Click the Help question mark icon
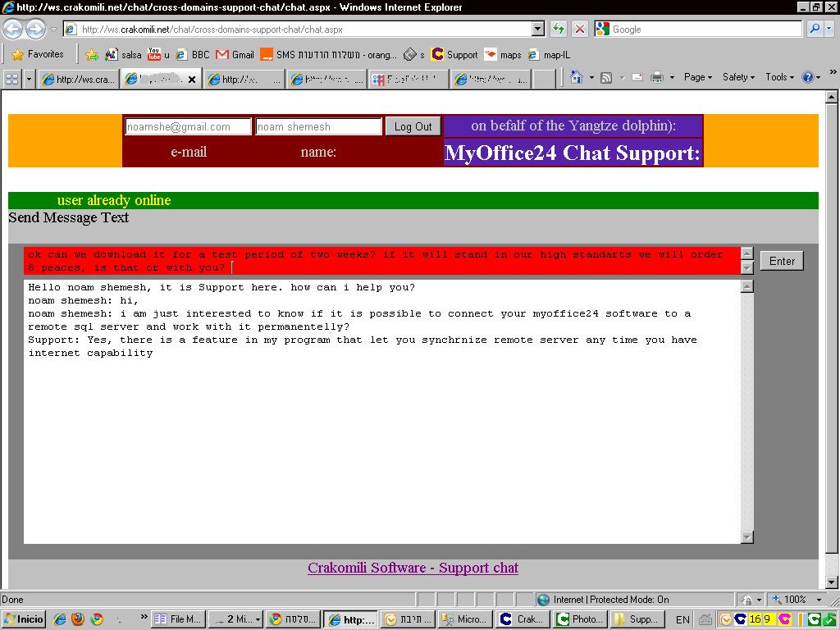The width and height of the screenshot is (840, 630). coord(807,77)
